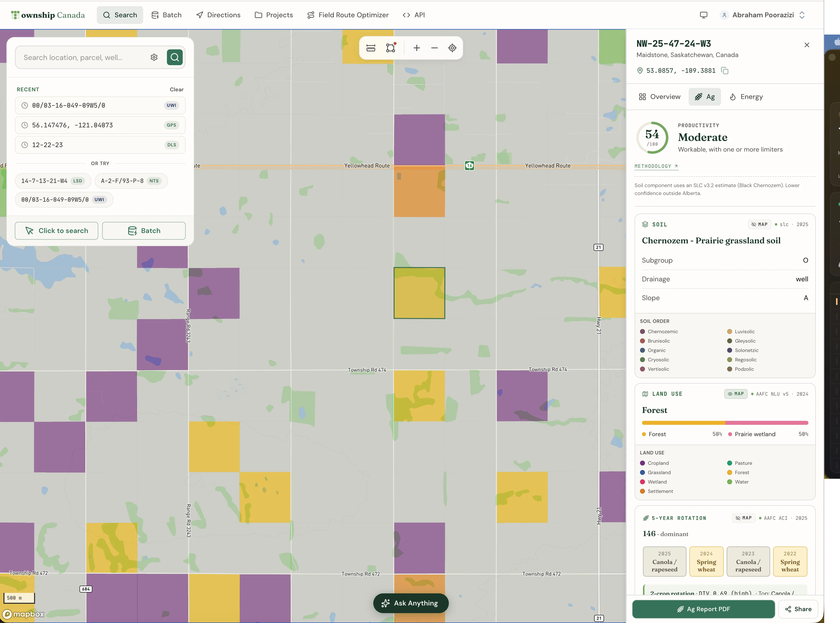Screen dimensions: 840x623
Task: Click the monitor display icon in header
Action: click(x=703, y=15)
